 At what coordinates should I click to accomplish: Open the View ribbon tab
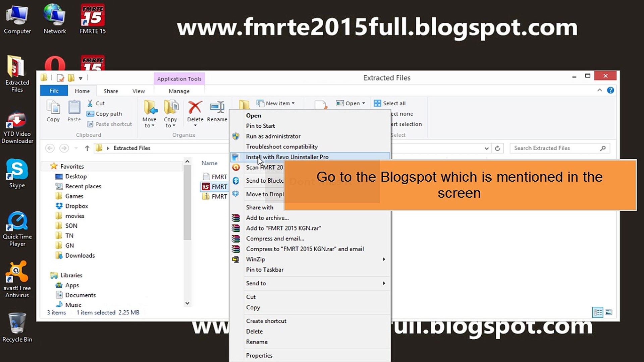[138, 91]
